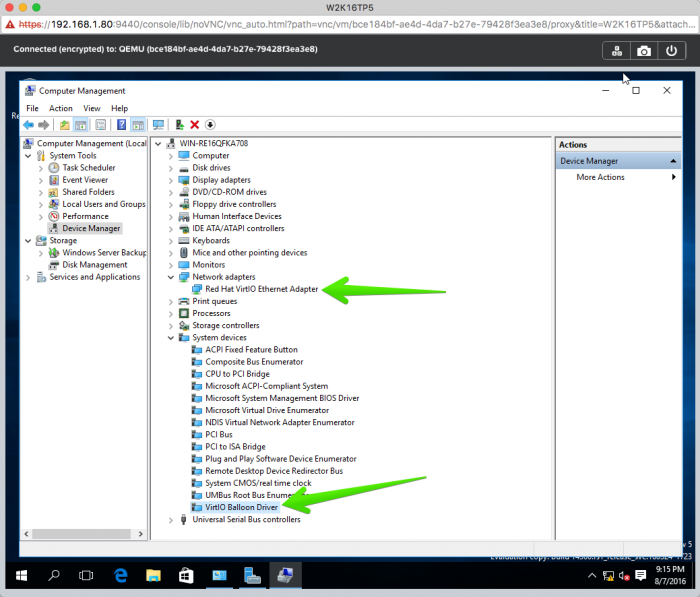Select Microsoft ACPI-Compliant System
Viewport: 700px width, 597px height.
pos(267,386)
